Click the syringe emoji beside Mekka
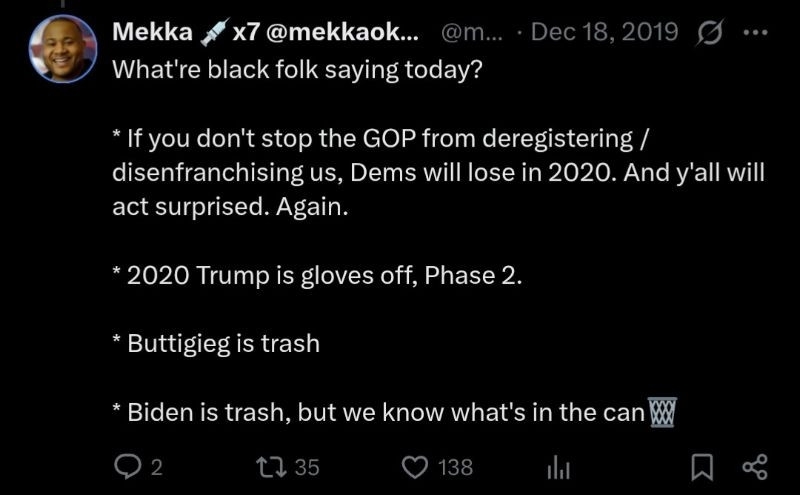Screen dimensions: 800x495 tap(212, 32)
